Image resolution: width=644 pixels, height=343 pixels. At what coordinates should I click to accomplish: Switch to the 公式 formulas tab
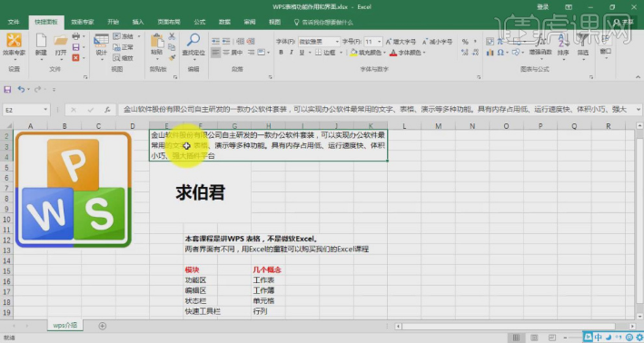click(200, 22)
